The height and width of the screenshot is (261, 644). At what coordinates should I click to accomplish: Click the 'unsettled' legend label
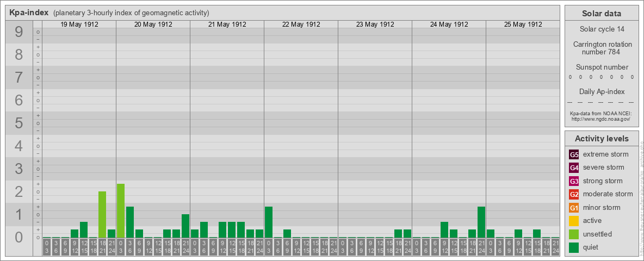click(598, 234)
